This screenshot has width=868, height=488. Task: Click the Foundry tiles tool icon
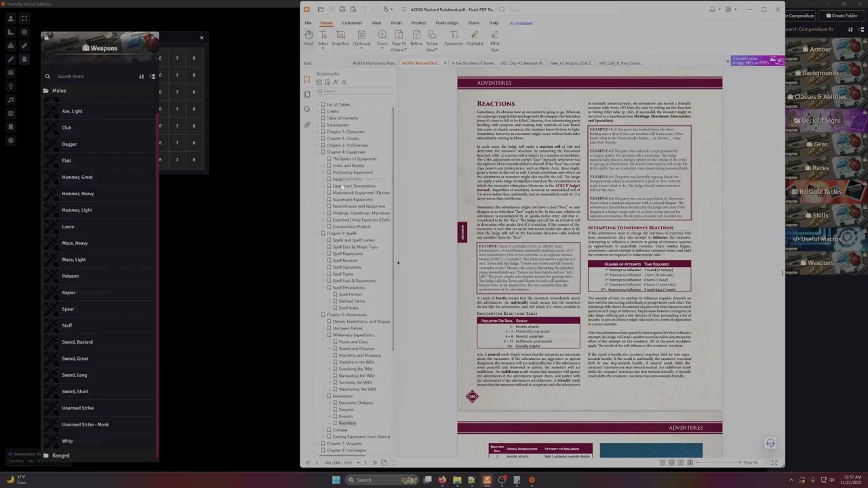pyautogui.click(x=11, y=45)
